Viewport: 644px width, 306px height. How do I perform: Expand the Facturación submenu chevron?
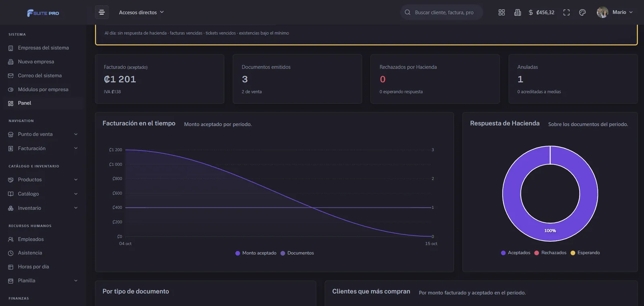76,148
